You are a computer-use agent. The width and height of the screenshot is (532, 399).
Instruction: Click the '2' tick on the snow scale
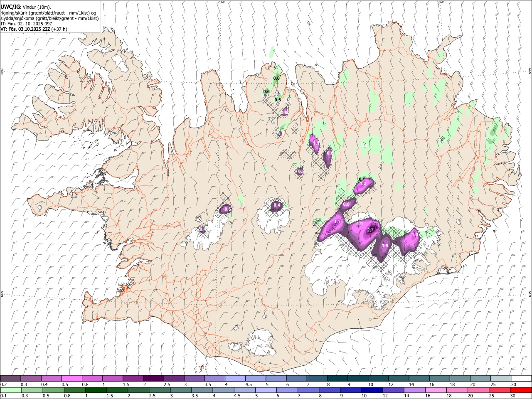pyautogui.click(x=144, y=384)
